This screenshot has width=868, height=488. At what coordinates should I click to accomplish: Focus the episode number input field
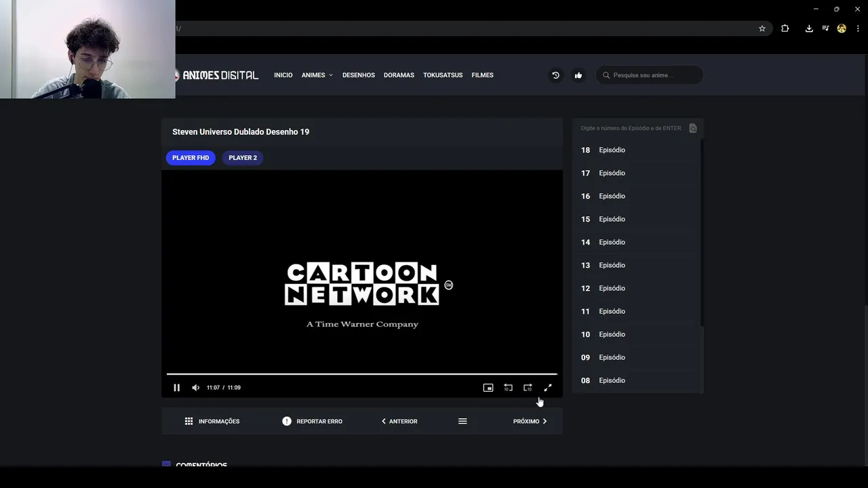631,128
